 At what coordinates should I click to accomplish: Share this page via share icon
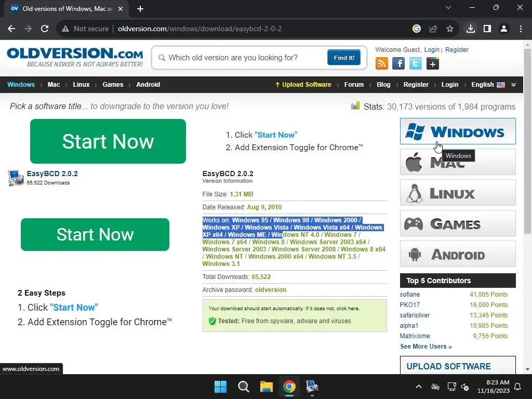(x=433, y=29)
